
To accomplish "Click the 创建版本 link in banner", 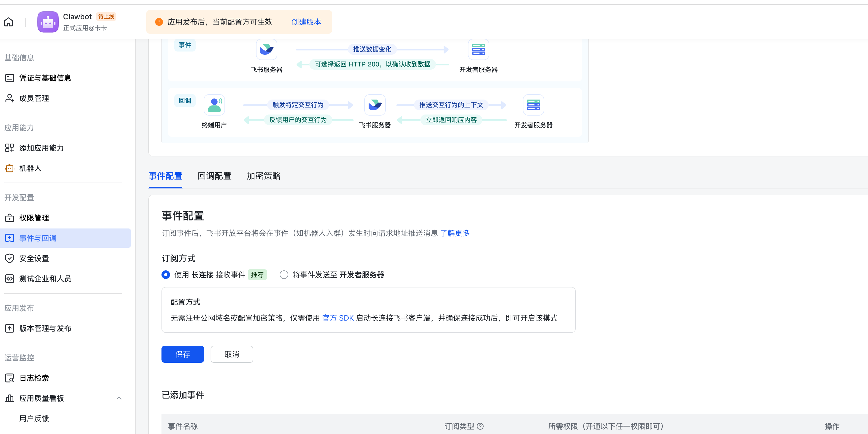I will 306,22.
